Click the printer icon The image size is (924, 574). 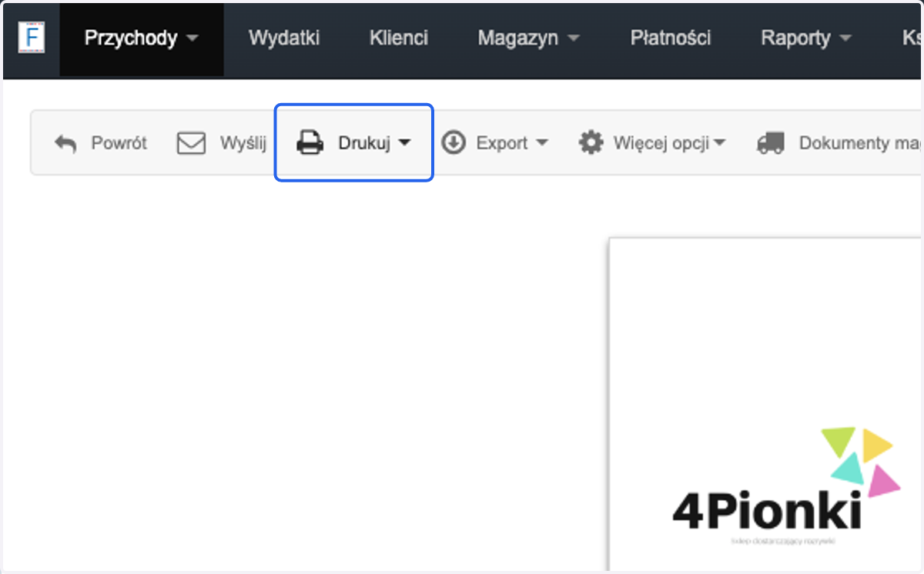(310, 144)
